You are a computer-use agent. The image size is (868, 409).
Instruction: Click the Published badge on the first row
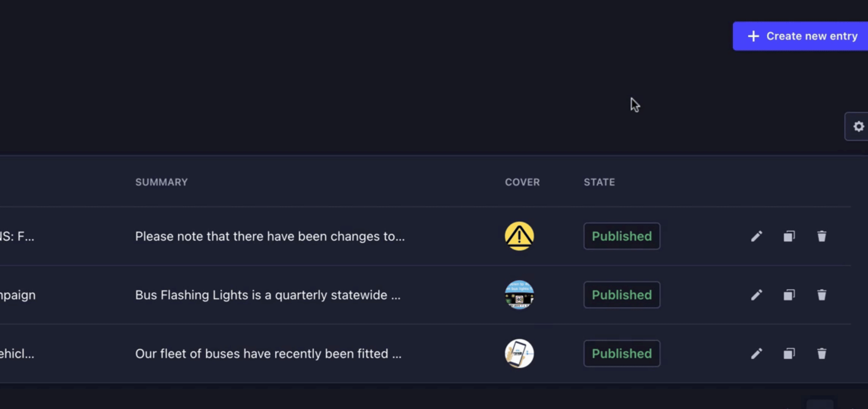[622, 236]
